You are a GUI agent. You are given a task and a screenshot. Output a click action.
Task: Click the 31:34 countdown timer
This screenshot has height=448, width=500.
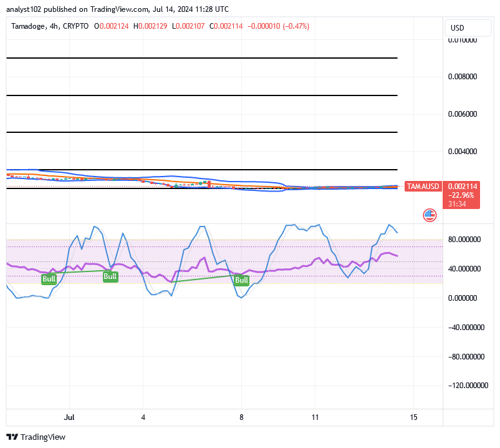coord(457,204)
